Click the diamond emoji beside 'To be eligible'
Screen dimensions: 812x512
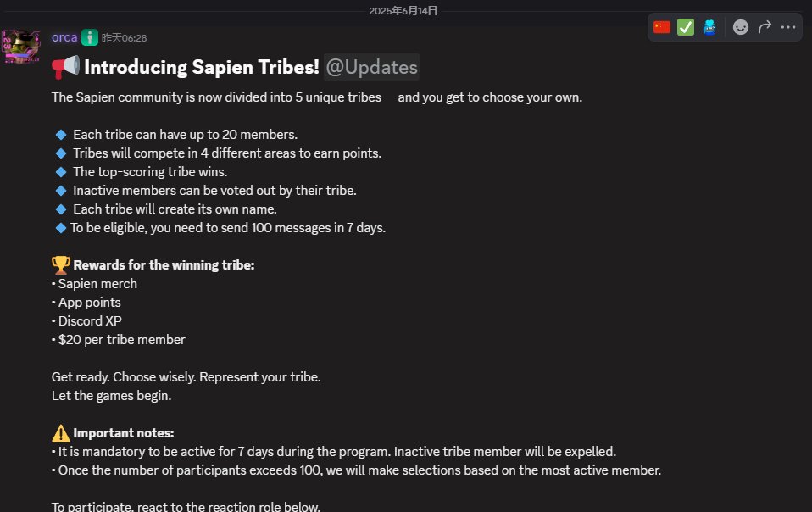click(60, 228)
